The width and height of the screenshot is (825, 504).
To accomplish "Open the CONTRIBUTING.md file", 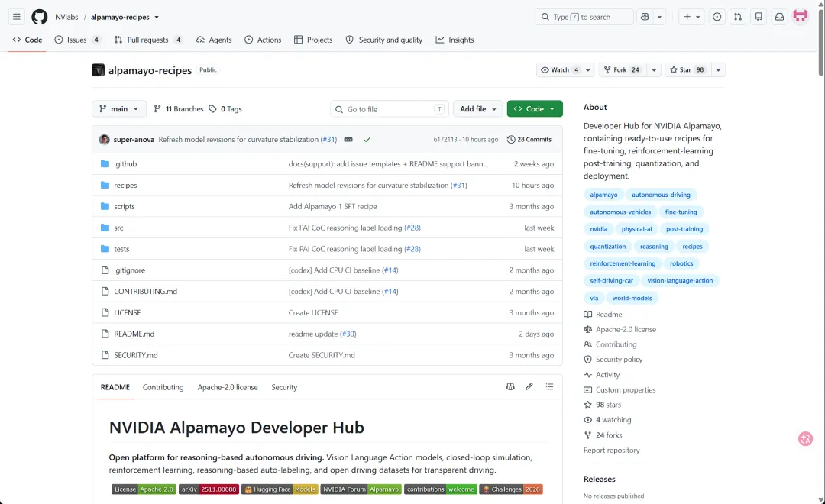I will tap(145, 292).
